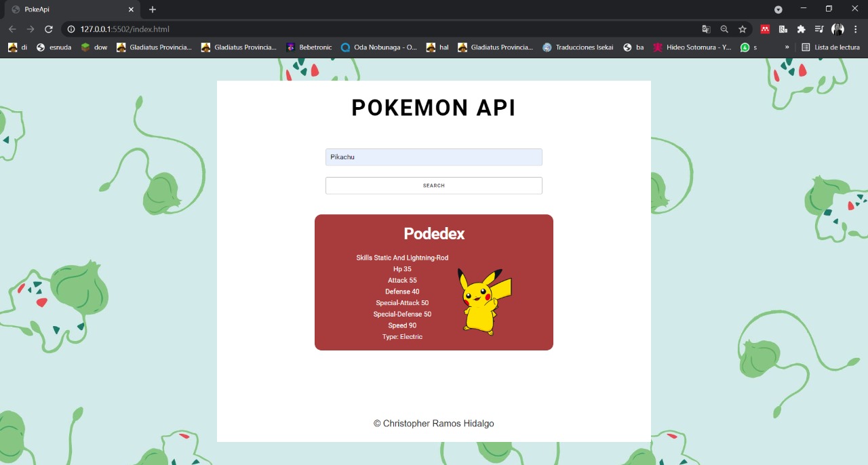Image resolution: width=868 pixels, height=465 pixels.
Task: Click the address bar URL 127.0.0.1:5502/index.html
Action: coord(125,29)
